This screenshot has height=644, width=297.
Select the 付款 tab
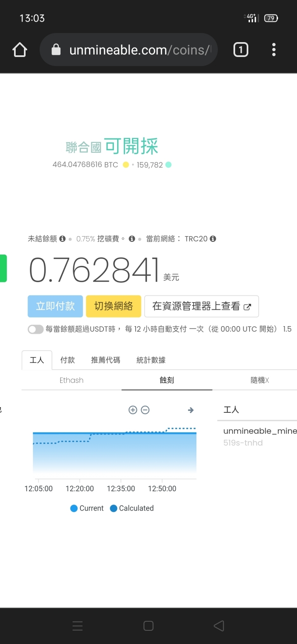pos(67,360)
